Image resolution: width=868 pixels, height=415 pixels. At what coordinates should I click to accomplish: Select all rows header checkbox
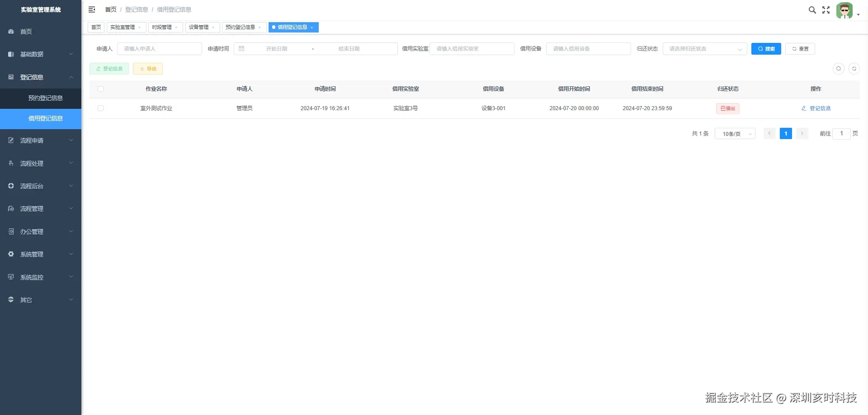tap(100, 89)
